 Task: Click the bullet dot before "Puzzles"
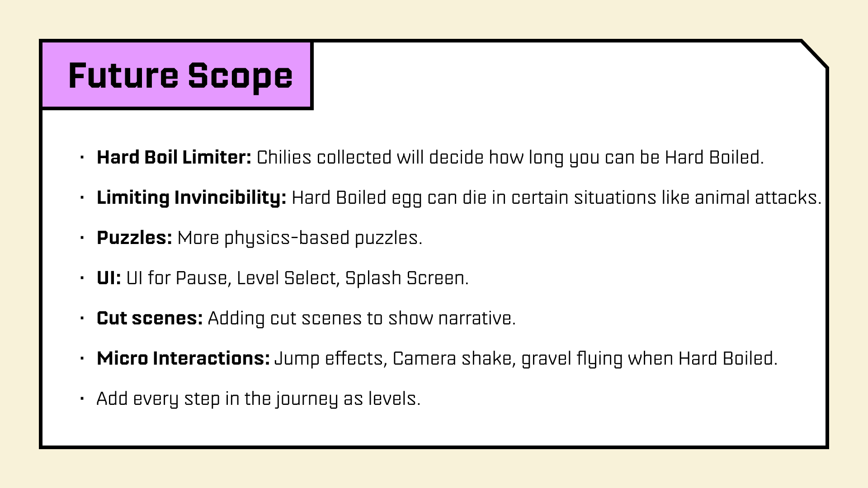point(82,238)
